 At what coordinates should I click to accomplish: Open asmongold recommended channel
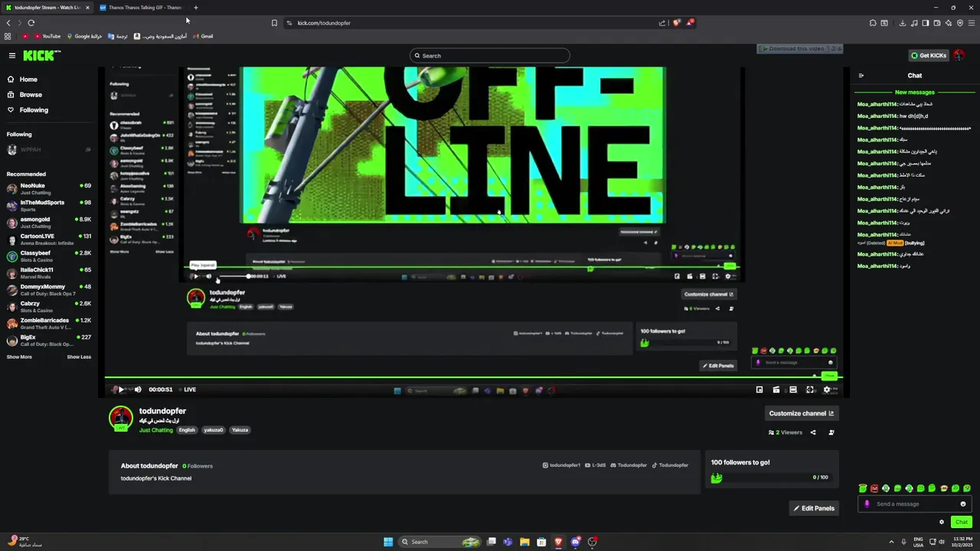click(48, 222)
